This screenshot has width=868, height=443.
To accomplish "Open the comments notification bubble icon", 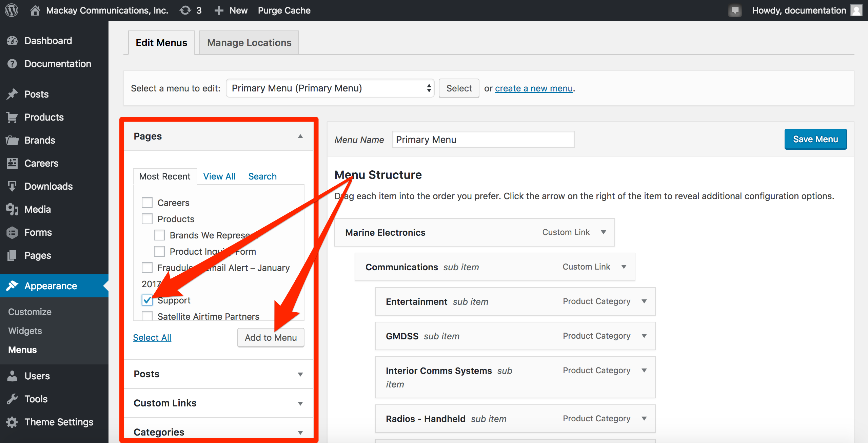I will click(735, 10).
